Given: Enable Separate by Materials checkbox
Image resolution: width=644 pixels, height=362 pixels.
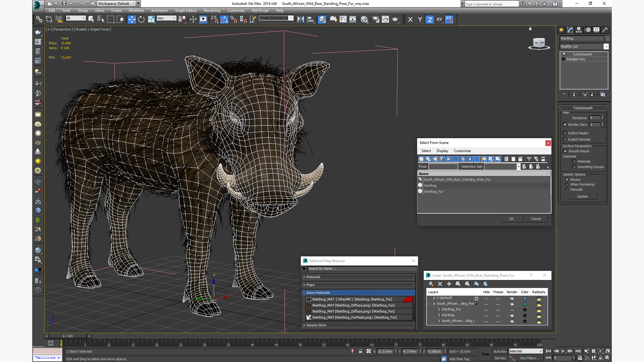Looking at the screenshot, I should point(574,161).
